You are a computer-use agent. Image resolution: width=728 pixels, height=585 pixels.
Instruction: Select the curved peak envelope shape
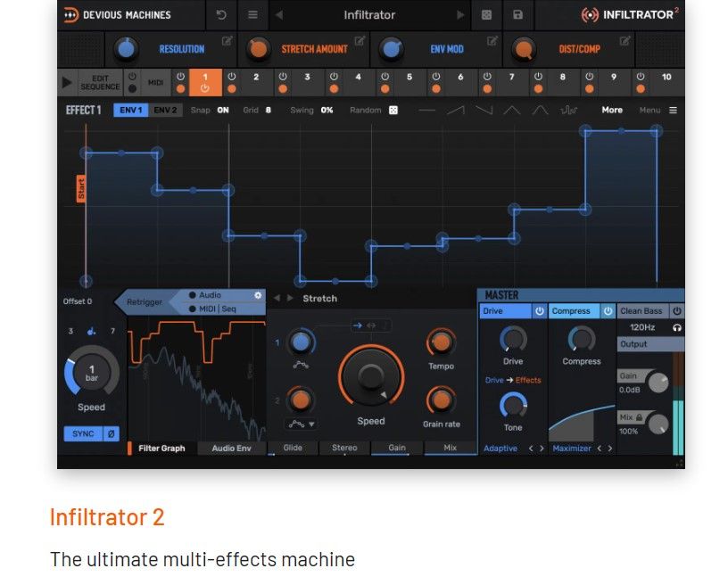540,111
